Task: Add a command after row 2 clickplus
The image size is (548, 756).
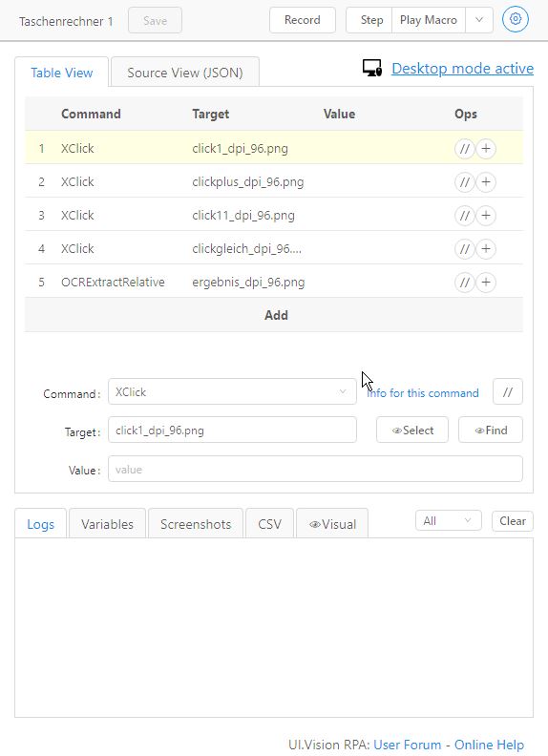Action: pos(486,182)
